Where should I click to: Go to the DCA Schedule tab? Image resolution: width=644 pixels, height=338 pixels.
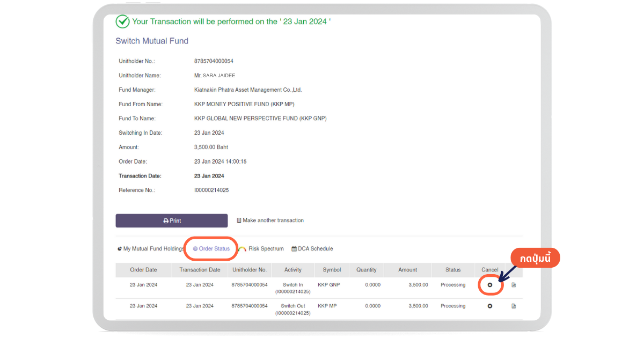312,249
